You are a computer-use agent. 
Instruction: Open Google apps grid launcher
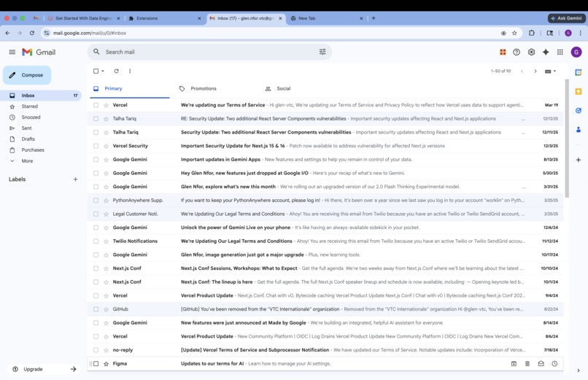pos(560,52)
